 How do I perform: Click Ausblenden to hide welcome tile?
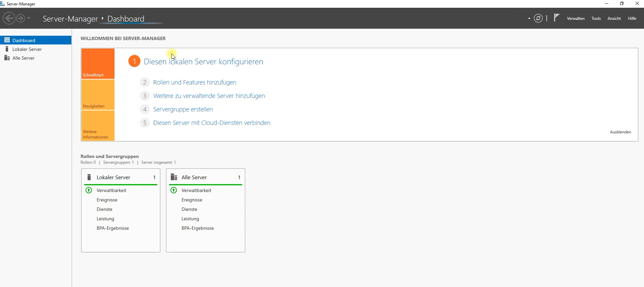click(620, 132)
